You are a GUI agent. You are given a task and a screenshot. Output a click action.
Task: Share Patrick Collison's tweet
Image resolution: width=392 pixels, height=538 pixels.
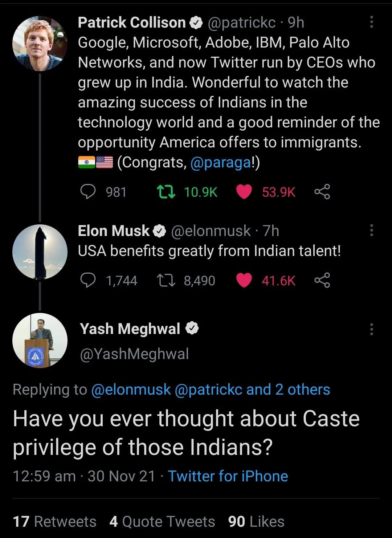tap(322, 192)
